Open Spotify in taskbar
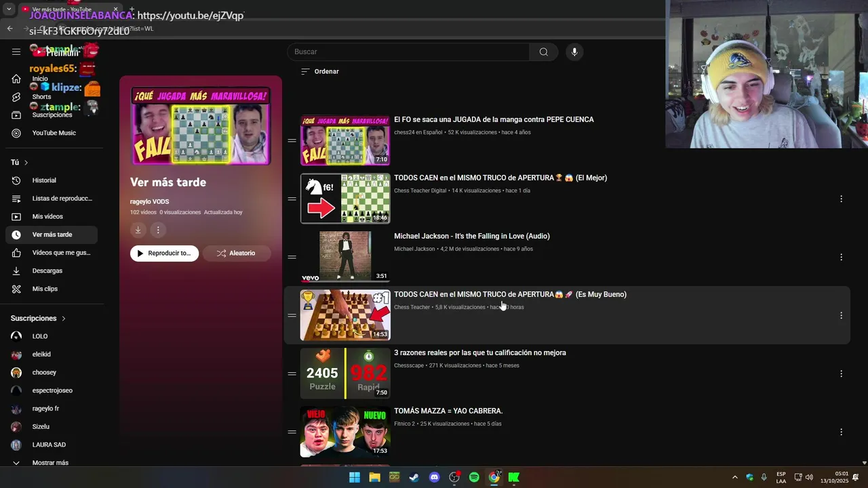Viewport: 868px width, 488px height. [x=474, y=477]
